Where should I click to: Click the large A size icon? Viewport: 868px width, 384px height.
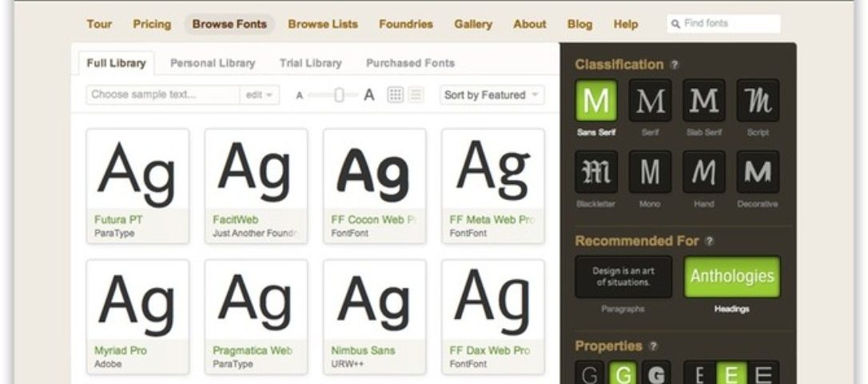click(x=368, y=95)
